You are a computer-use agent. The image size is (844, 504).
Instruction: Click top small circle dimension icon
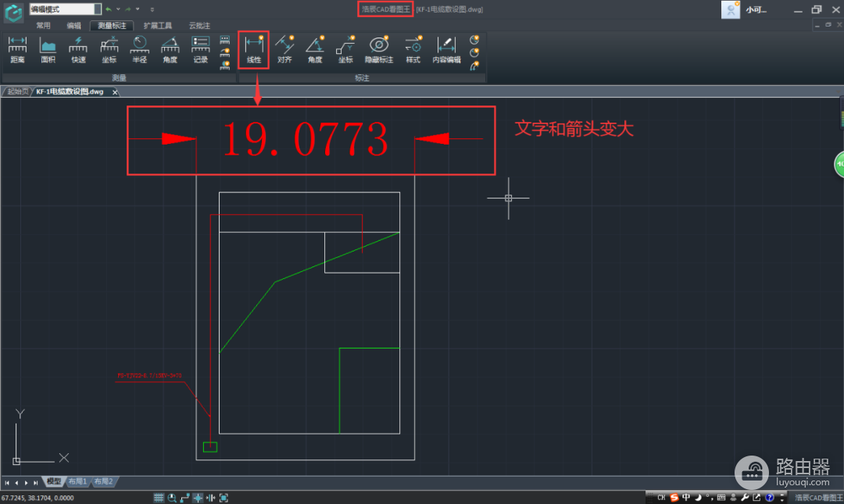tap(474, 41)
